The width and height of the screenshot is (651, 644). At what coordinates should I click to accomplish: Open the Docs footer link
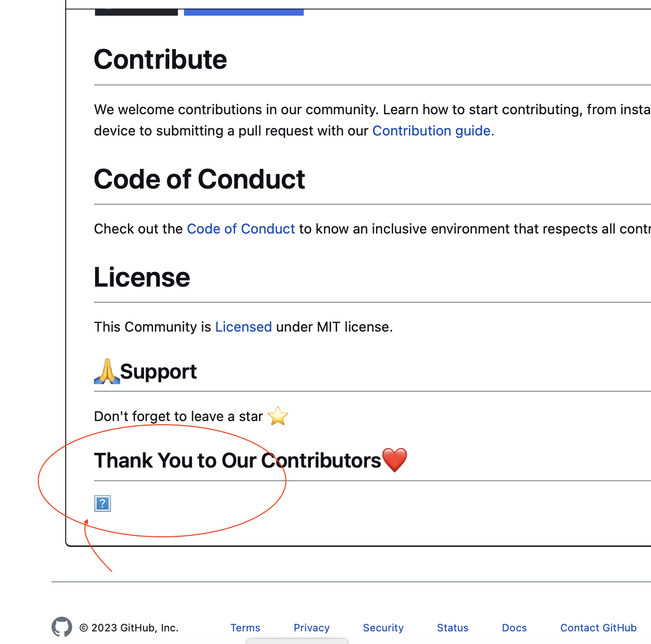click(514, 627)
